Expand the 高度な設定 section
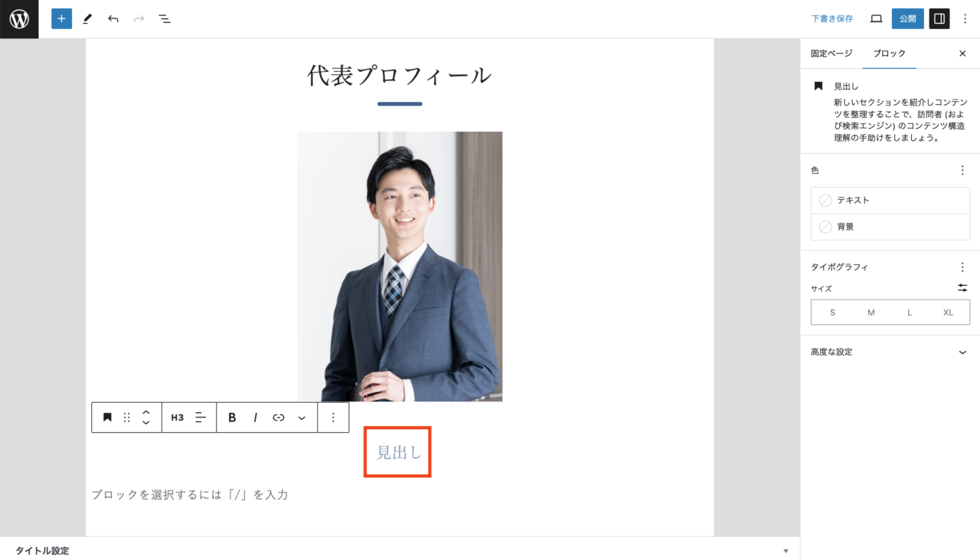The image size is (980, 560). [x=890, y=352]
